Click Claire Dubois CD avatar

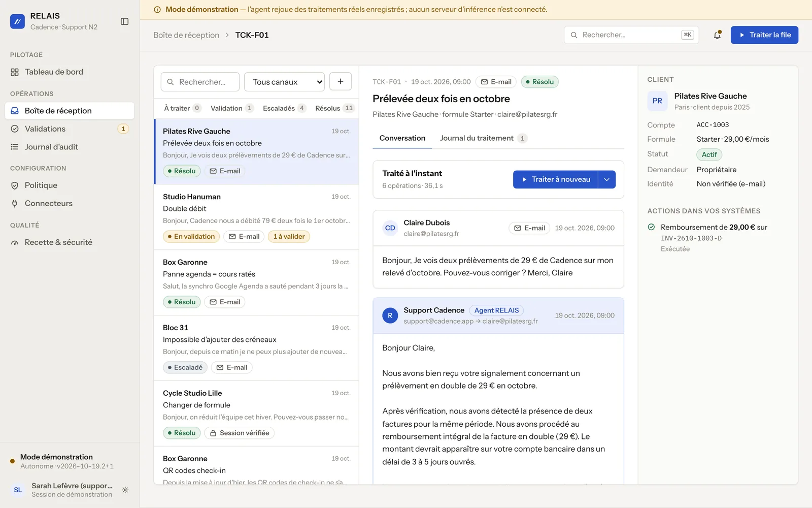coord(390,228)
